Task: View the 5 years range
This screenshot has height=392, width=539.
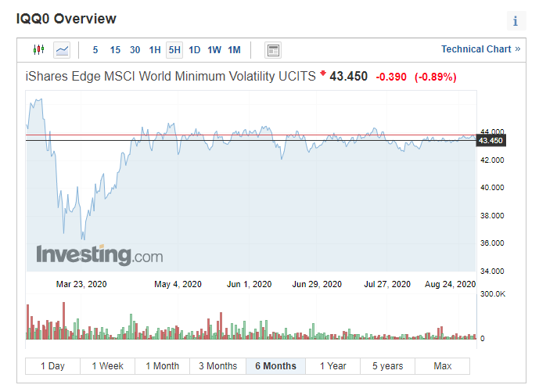Action: point(388,366)
